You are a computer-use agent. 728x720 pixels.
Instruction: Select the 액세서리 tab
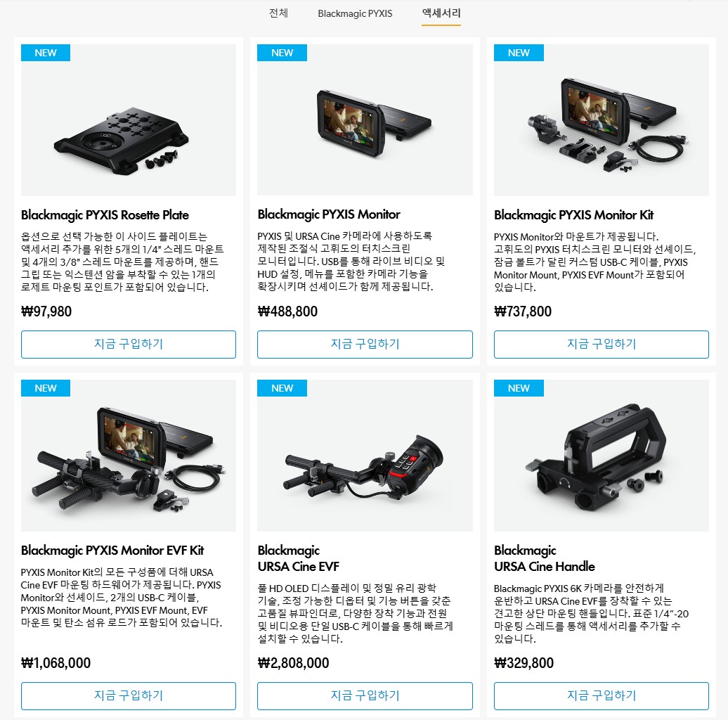pyautogui.click(x=441, y=13)
